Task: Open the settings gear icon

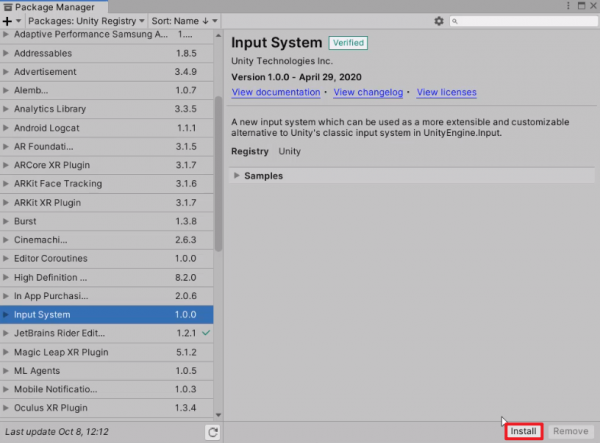Action: coord(439,21)
